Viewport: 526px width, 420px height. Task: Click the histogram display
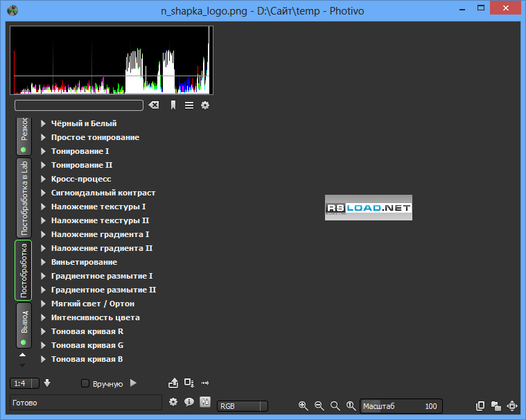click(112, 60)
